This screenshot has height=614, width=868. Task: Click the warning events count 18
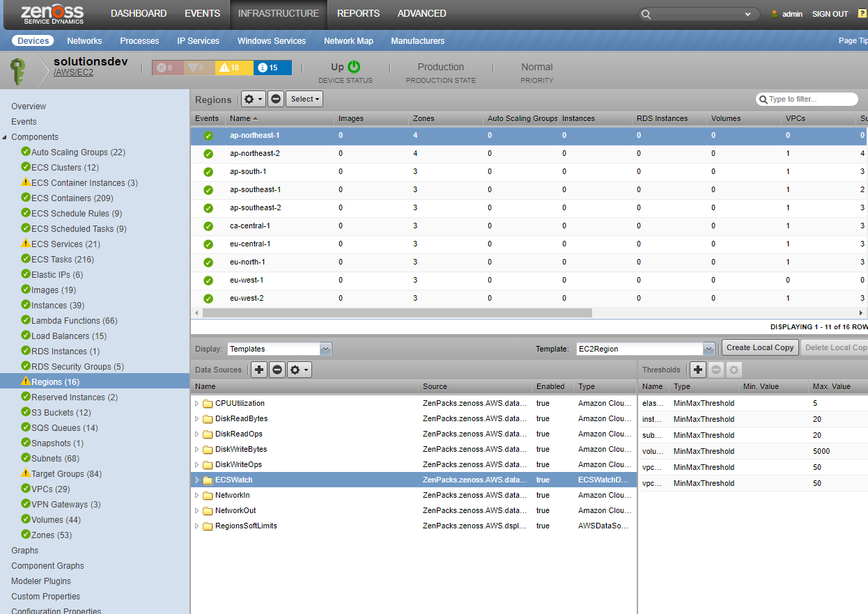point(233,68)
